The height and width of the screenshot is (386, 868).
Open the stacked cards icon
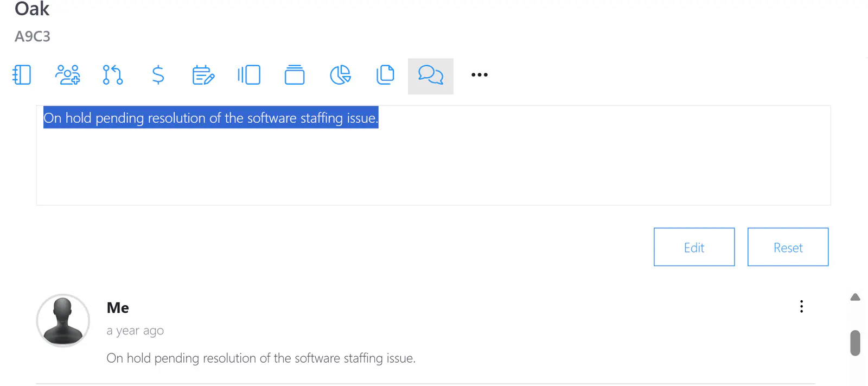point(295,75)
